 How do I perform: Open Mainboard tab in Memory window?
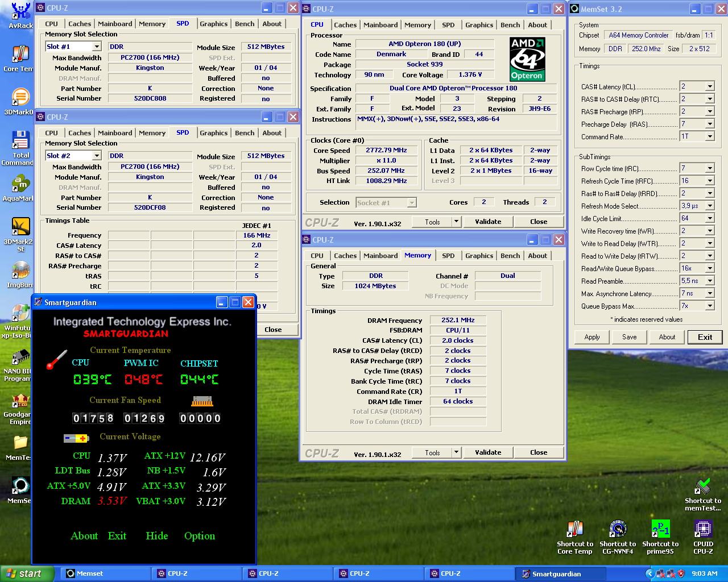pyautogui.click(x=380, y=256)
